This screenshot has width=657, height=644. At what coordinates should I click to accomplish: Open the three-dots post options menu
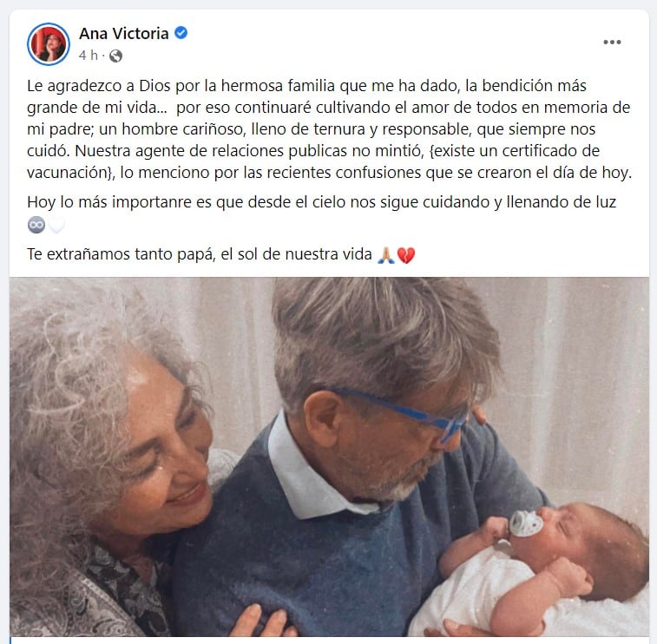(x=612, y=42)
